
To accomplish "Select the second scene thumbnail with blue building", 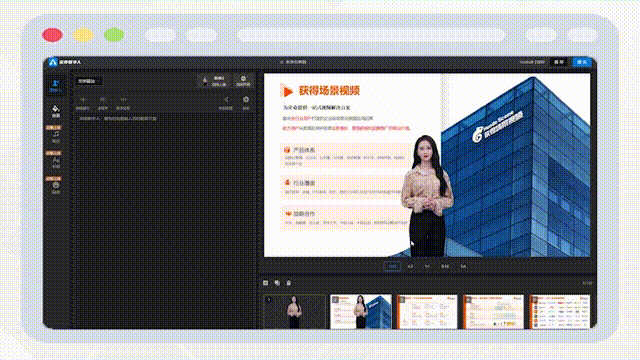I will coord(361,312).
